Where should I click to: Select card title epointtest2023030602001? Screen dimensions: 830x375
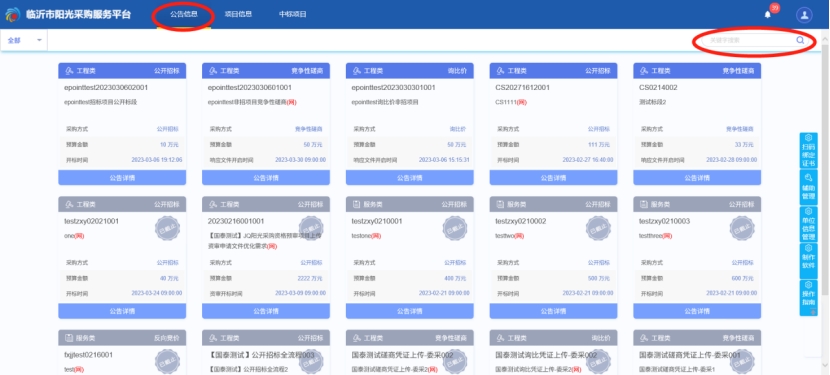(106, 88)
